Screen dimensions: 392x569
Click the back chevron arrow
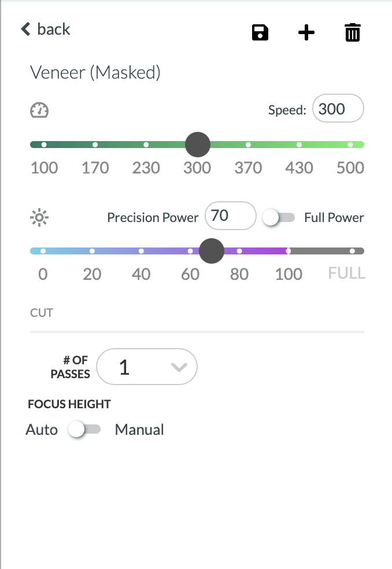(25, 29)
